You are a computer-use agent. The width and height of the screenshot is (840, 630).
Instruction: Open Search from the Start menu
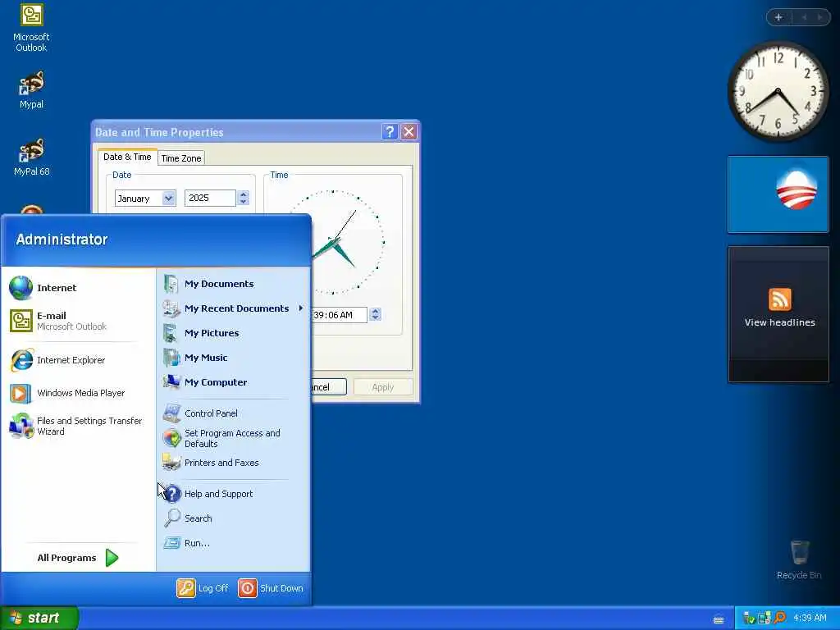pyautogui.click(x=232, y=518)
